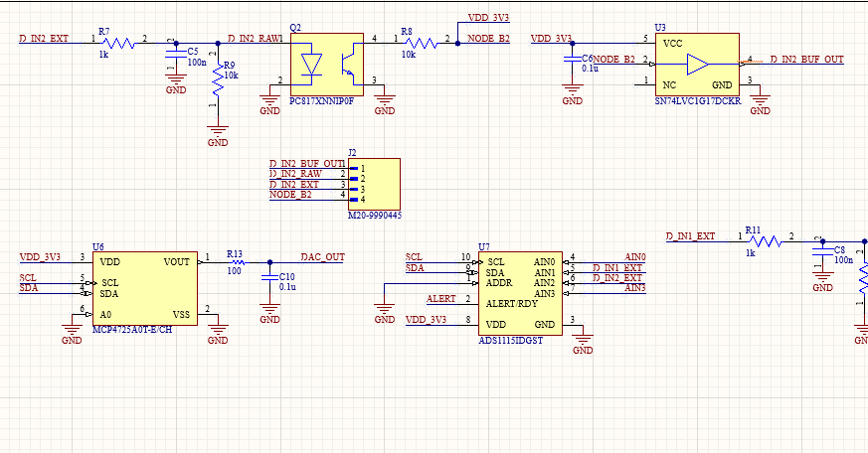
Task: Click the LED diode symbol inside Q2
Action: [x=311, y=65]
